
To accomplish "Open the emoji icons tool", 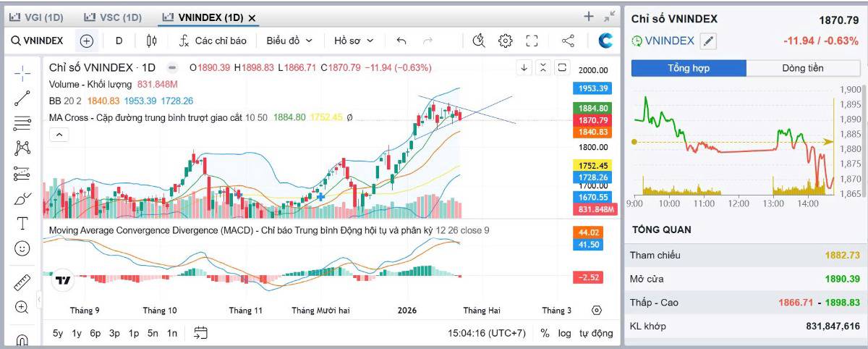I will coord(22,248).
